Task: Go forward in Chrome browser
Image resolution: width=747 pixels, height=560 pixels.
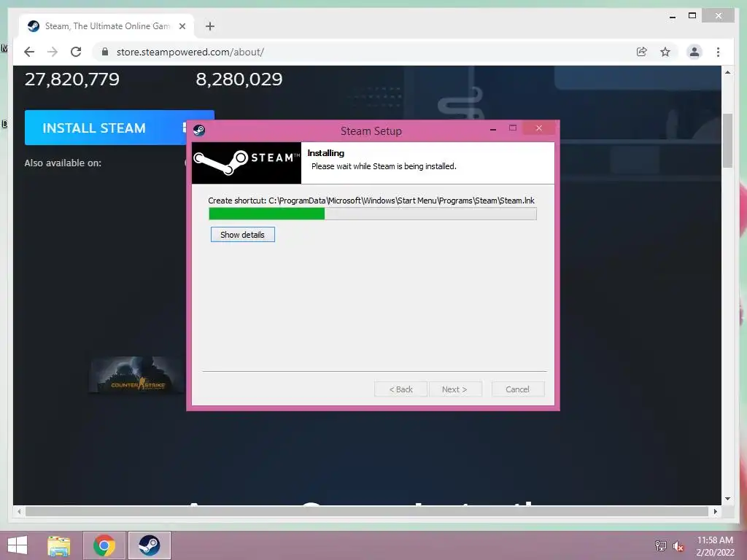Action: pyautogui.click(x=53, y=52)
